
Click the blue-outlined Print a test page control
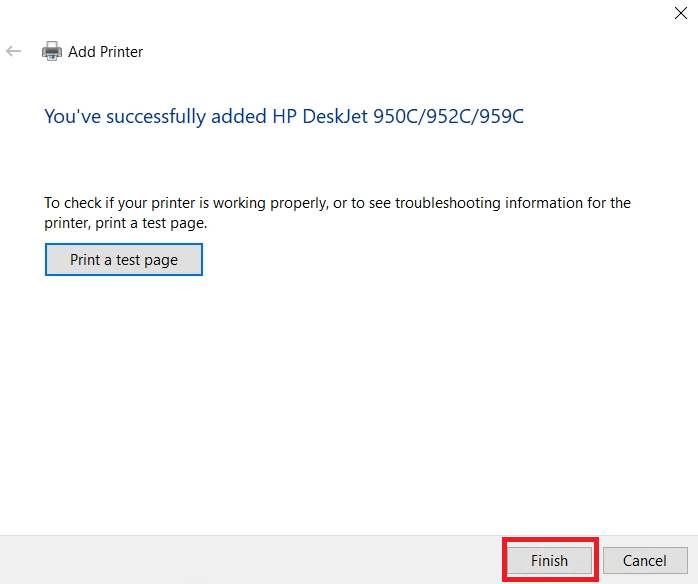tap(124, 260)
